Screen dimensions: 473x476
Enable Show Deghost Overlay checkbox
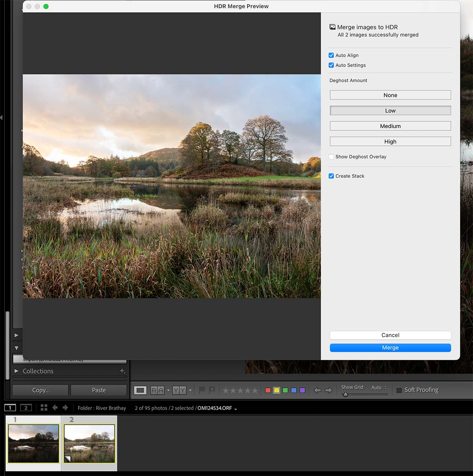331,156
